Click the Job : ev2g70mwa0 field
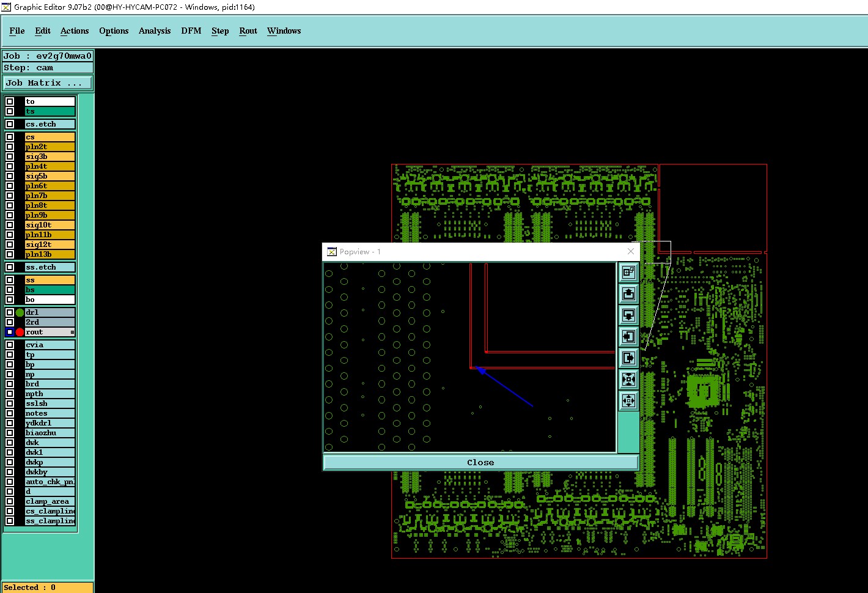This screenshot has width=868, height=593. (48, 56)
